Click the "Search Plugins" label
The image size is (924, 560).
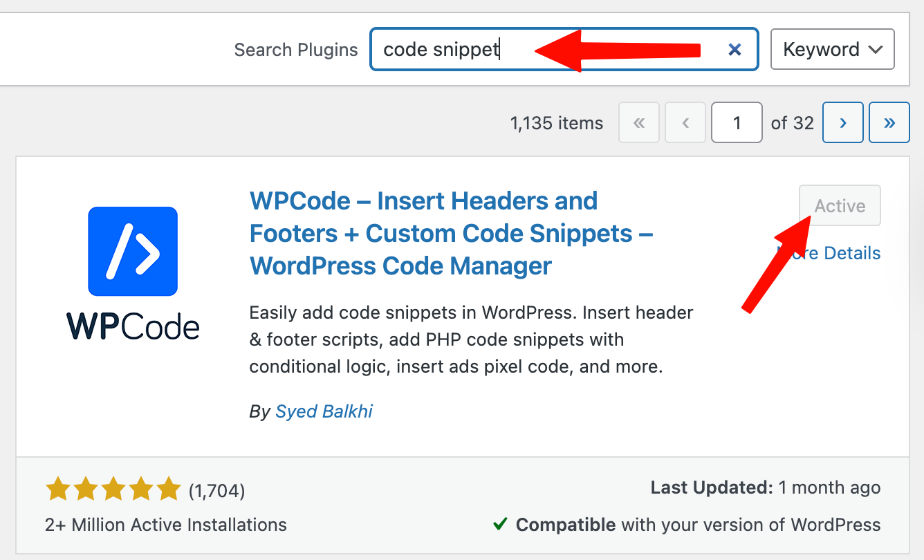[x=296, y=50]
